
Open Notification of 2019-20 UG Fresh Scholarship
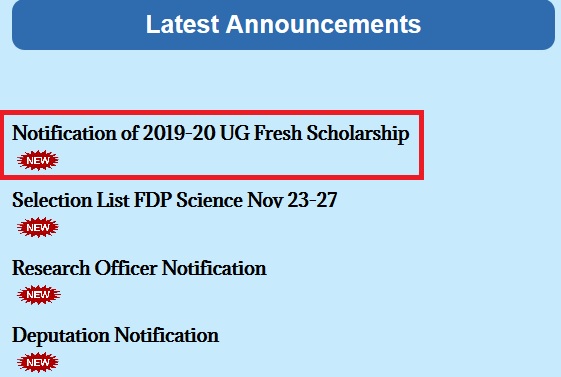(211, 133)
